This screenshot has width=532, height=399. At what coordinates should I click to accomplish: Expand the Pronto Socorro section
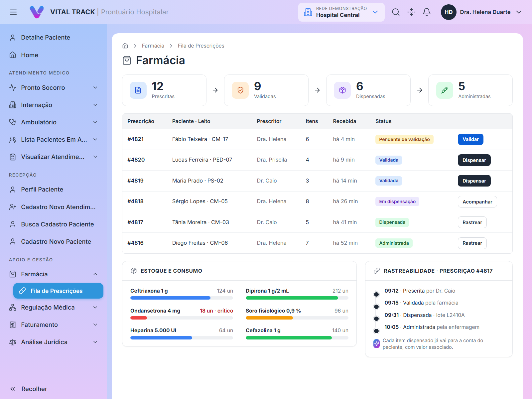(54, 88)
